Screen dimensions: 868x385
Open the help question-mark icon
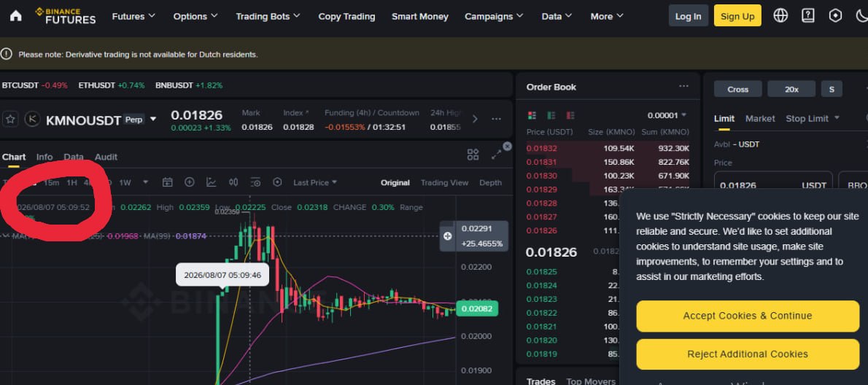tap(808, 15)
